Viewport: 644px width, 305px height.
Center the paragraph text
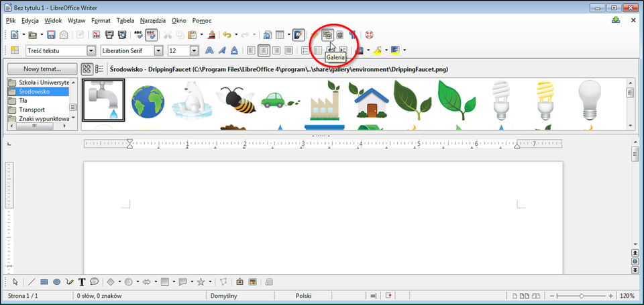tap(264, 50)
